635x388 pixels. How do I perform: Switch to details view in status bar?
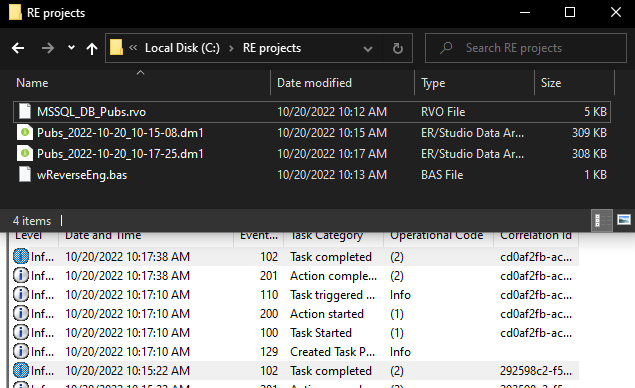602,220
